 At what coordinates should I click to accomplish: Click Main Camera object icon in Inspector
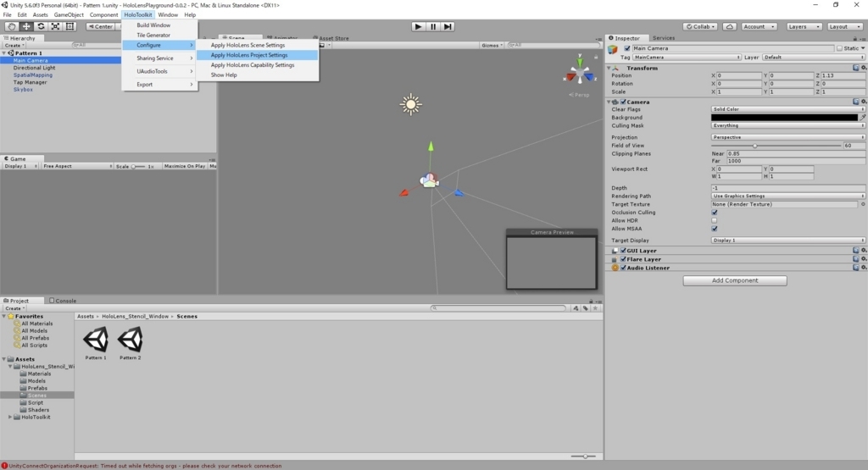pos(613,49)
